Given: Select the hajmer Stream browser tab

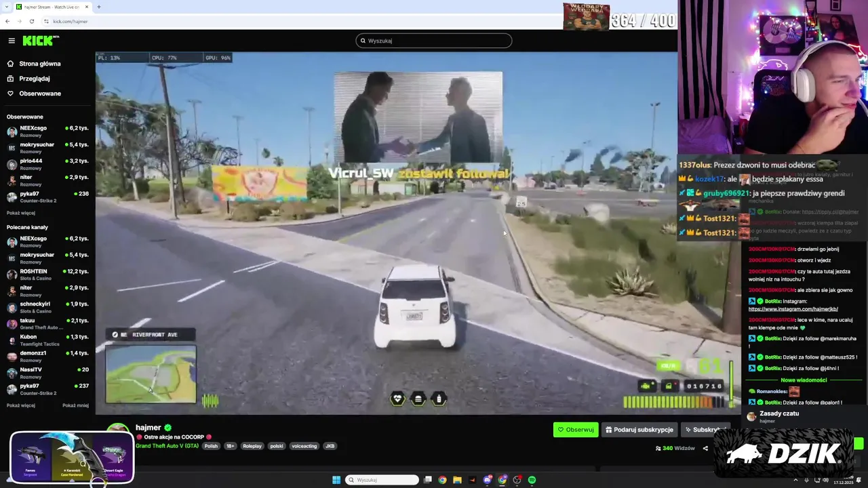Looking at the screenshot, I should (x=52, y=7).
